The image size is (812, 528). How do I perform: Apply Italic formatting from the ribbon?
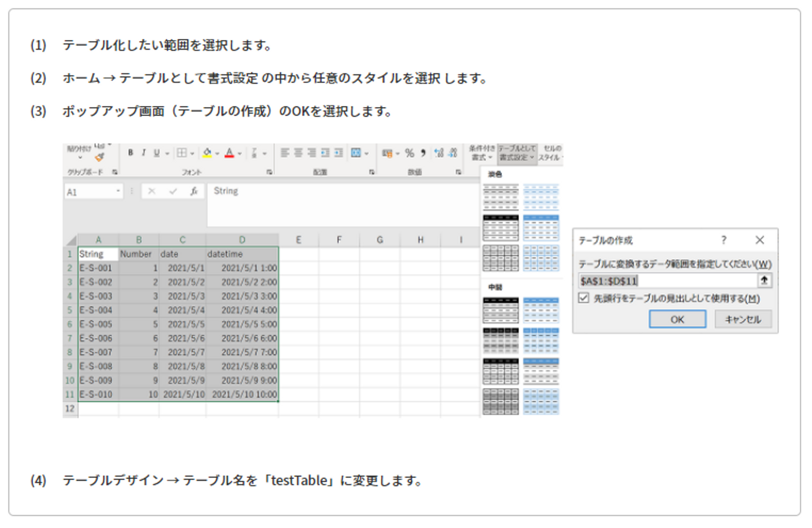[x=143, y=153]
